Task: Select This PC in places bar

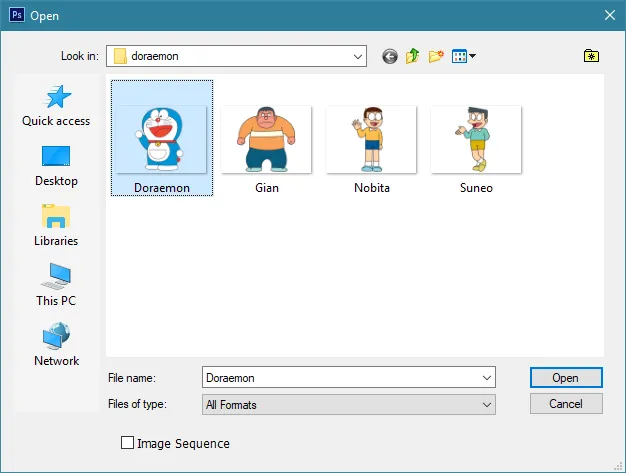Action: coord(56,285)
